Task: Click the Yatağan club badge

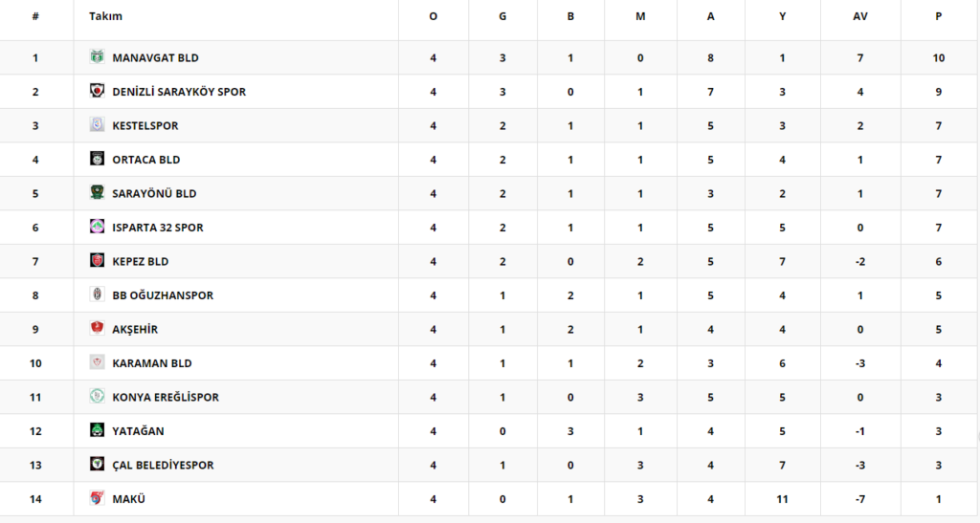Action: click(x=97, y=429)
